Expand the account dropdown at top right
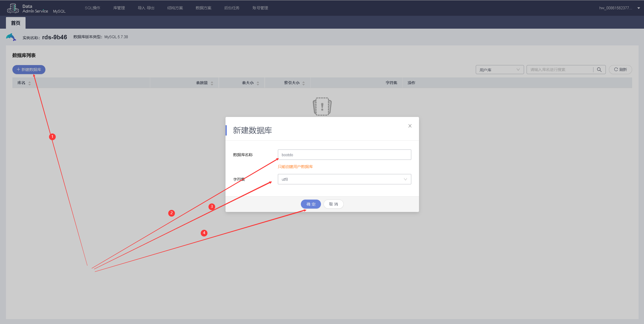The image size is (644, 324). (639, 8)
